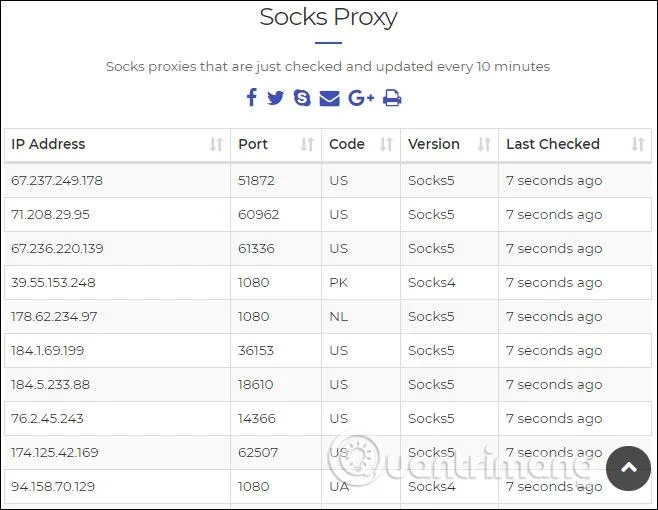
Task: Select the 178.62.234.97 proxy entry
Action: coord(328,316)
